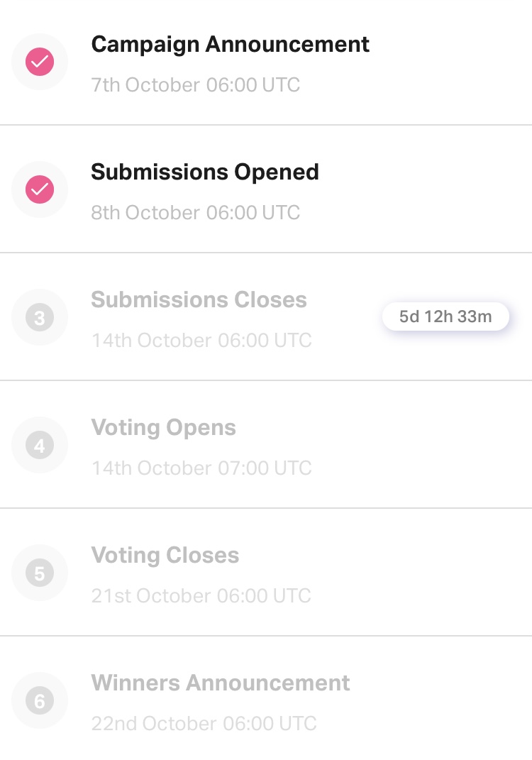Open the Campaign Announcement heading
This screenshot has height=760, width=532.
pyautogui.click(x=230, y=45)
